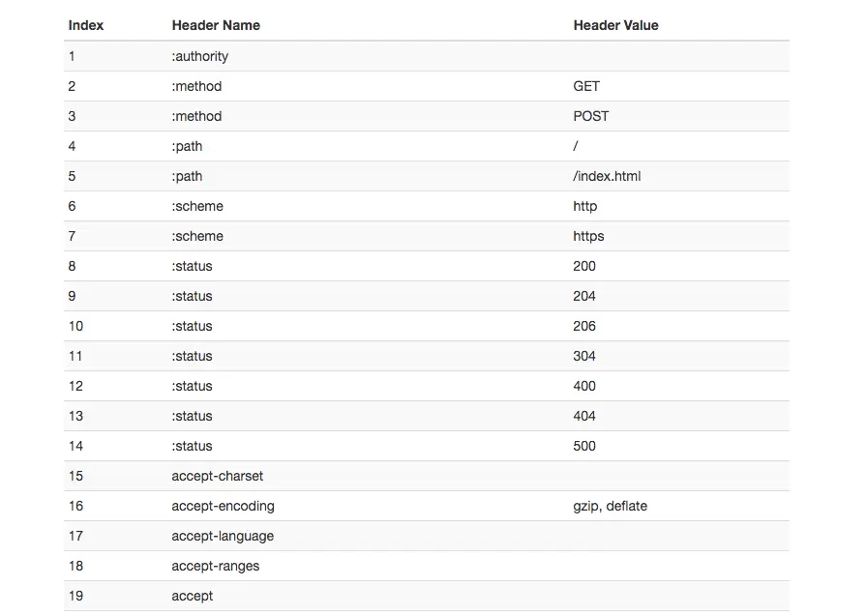Click the 206 status value
Screen dimensions: 867x616
click(584, 326)
